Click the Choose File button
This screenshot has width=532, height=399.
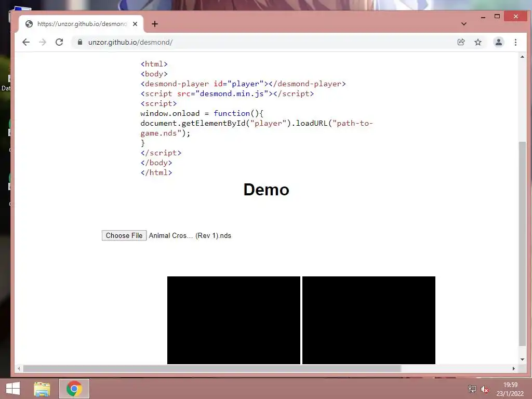tap(124, 235)
